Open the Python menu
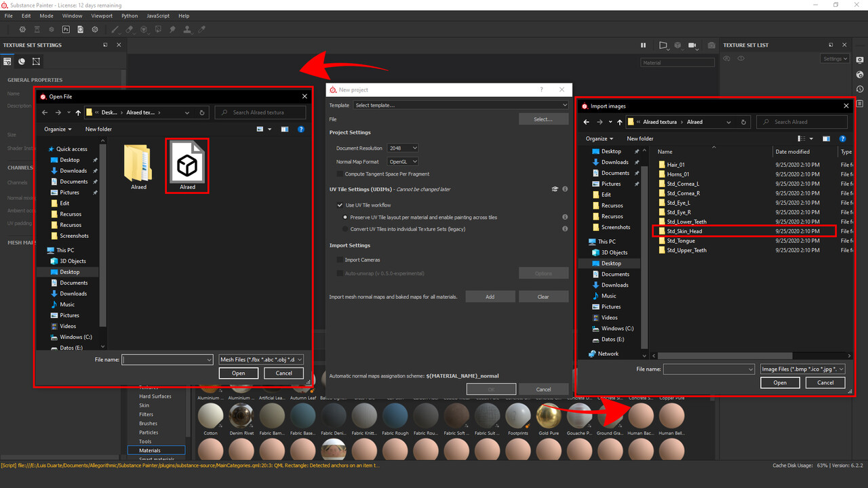 [x=130, y=16]
